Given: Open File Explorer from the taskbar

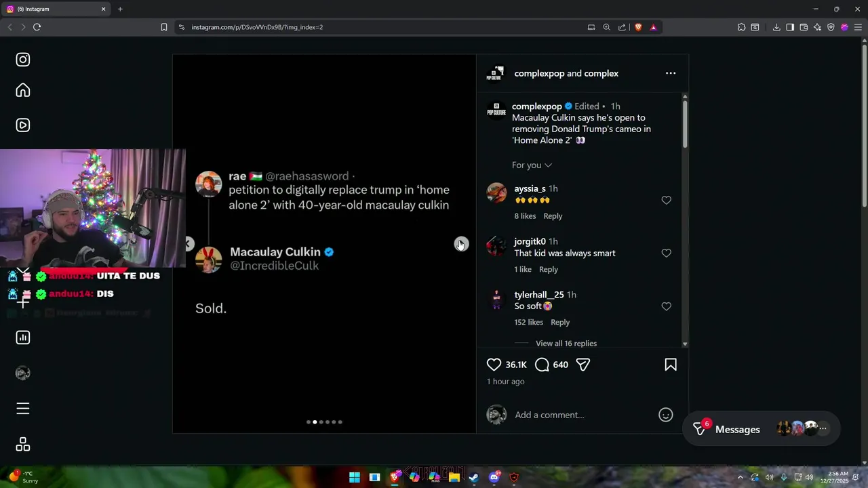Looking at the screenshot, I should coord(454,477).
